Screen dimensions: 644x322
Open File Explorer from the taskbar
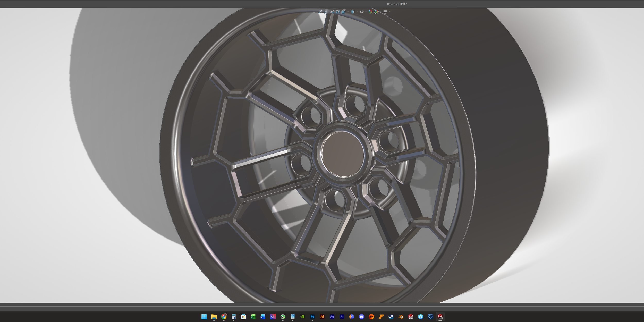point(214,317)
